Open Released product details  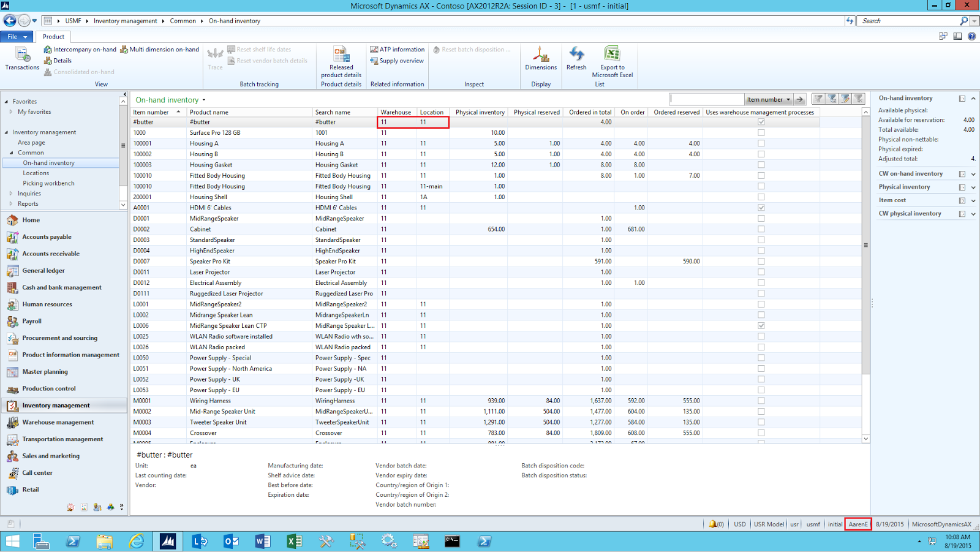[x=341, y=62]
